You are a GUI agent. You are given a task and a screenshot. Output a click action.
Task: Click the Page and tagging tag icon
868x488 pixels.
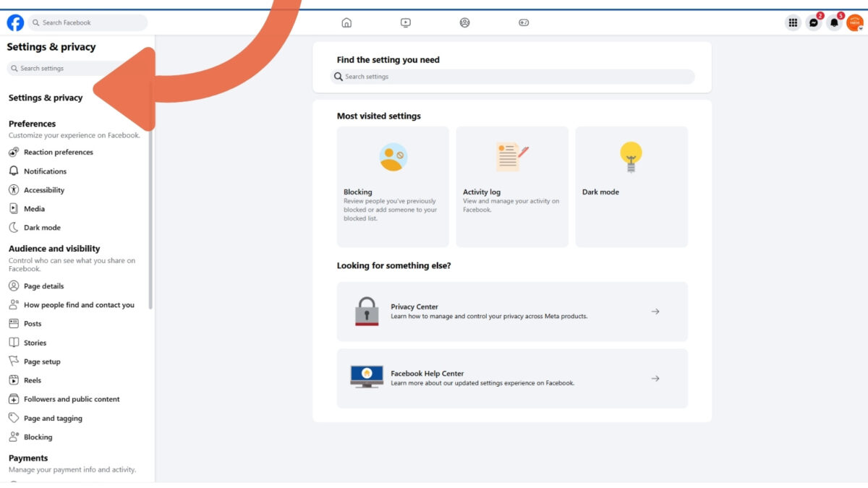[14, 418]
